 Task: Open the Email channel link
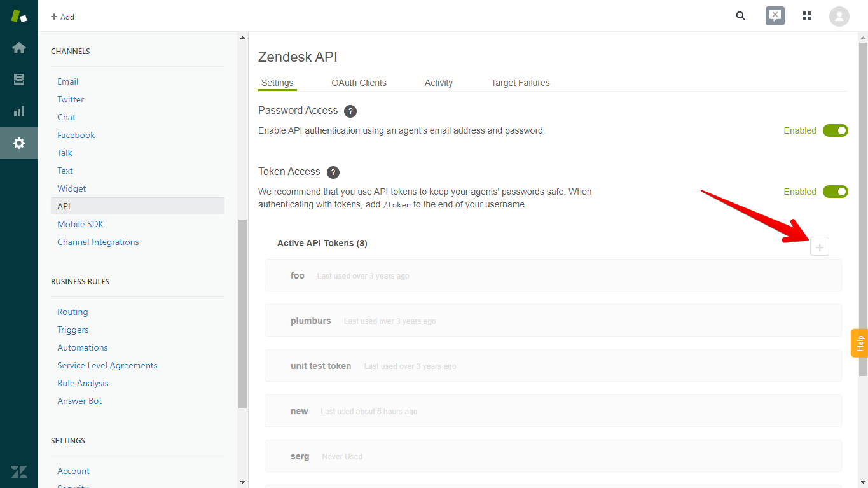[68, 81]
